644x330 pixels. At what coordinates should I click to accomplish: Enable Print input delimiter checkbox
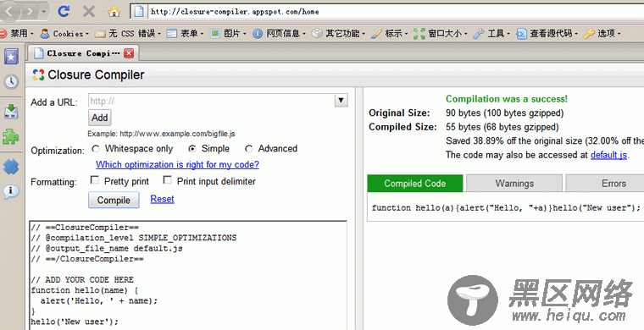(167, 180)
